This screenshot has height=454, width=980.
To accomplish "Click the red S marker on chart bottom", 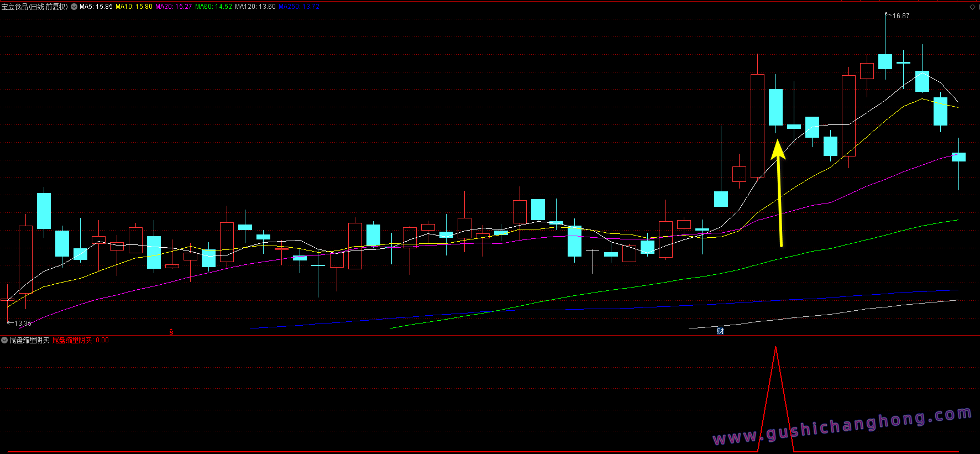I will click(171, 332).
